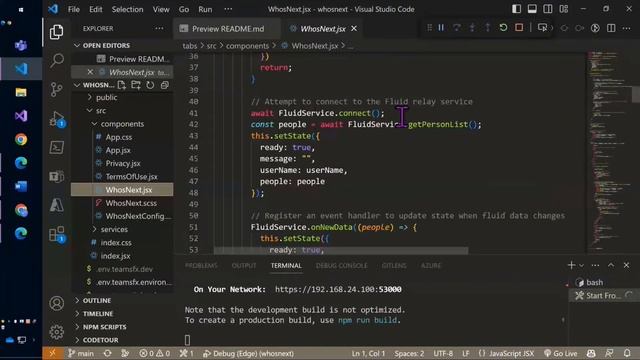Open the Explorer view in activity bar
Image resolution: width=640 pixels, height=360 pixels.
coord(56,32)
